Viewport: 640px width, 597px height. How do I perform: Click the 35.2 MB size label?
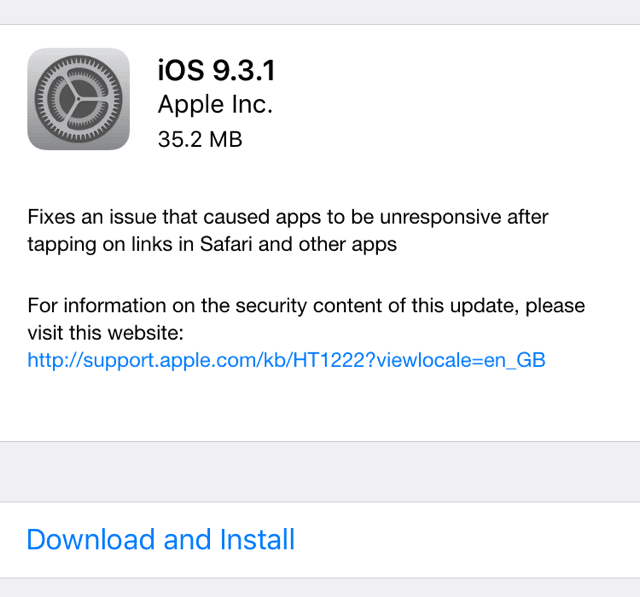(x=200, y=139)
